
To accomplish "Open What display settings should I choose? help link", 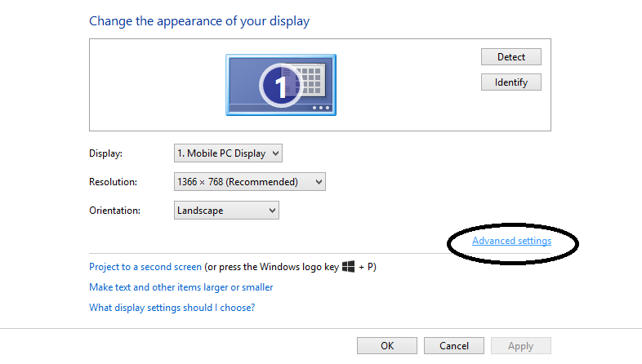I will click(x=172, y=308).
